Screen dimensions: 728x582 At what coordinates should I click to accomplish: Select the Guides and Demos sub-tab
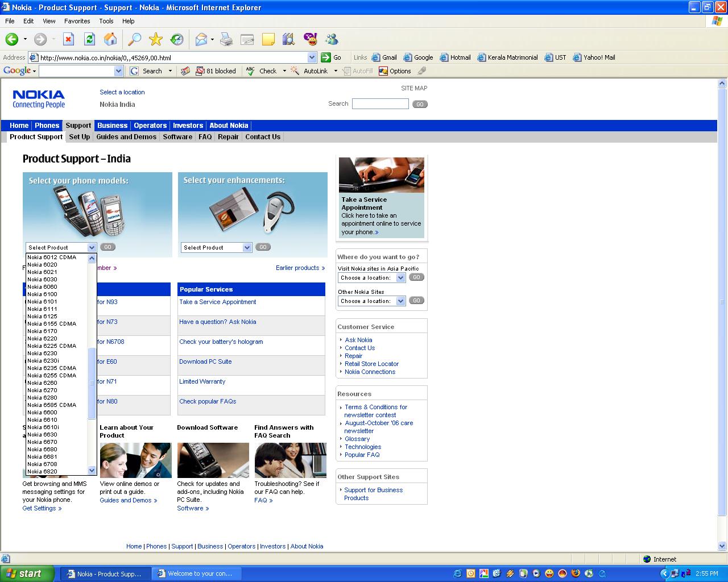coord(126,137)
